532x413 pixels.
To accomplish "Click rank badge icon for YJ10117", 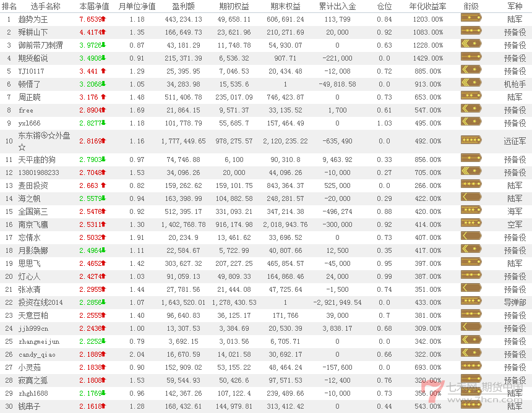I will [x=471, y=70].
